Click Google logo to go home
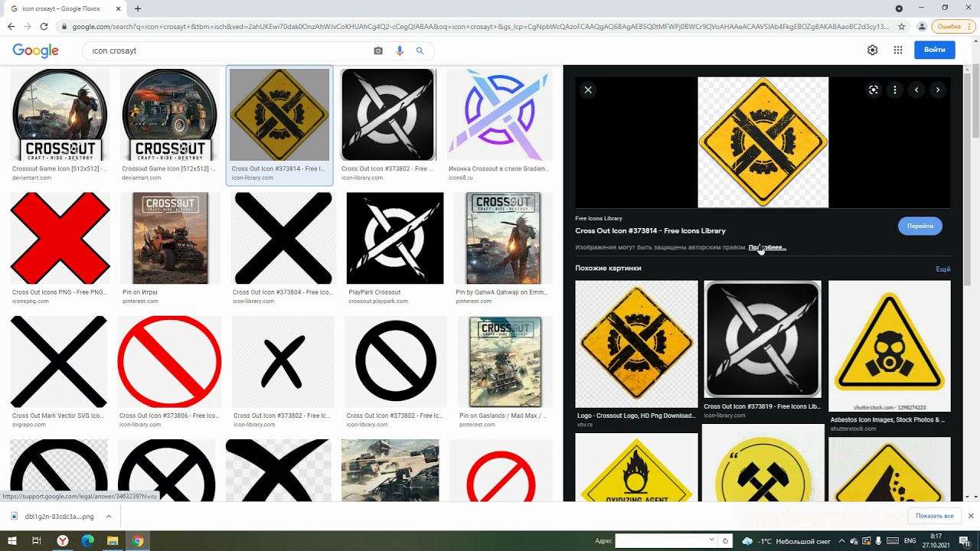This screenshot has height=551, width=980. tap(35, 51)
